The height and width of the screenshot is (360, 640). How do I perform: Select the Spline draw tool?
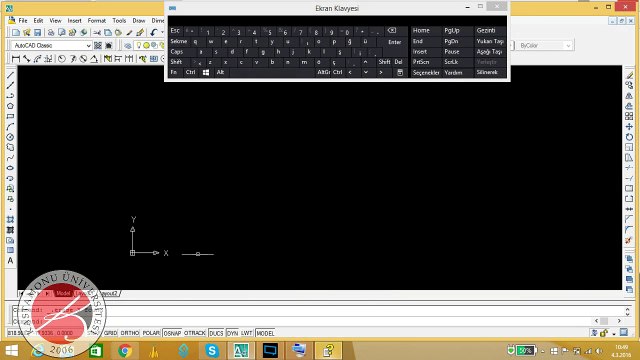tap(10, 158)
